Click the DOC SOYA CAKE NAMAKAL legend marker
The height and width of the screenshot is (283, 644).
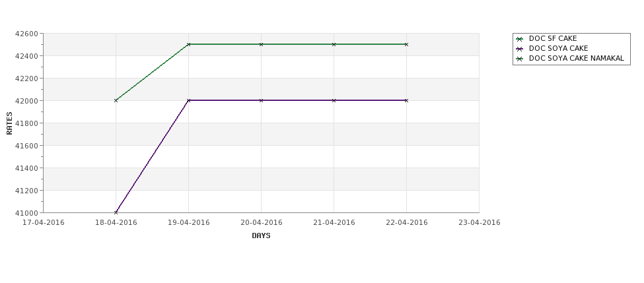click(x=520, y=59)
